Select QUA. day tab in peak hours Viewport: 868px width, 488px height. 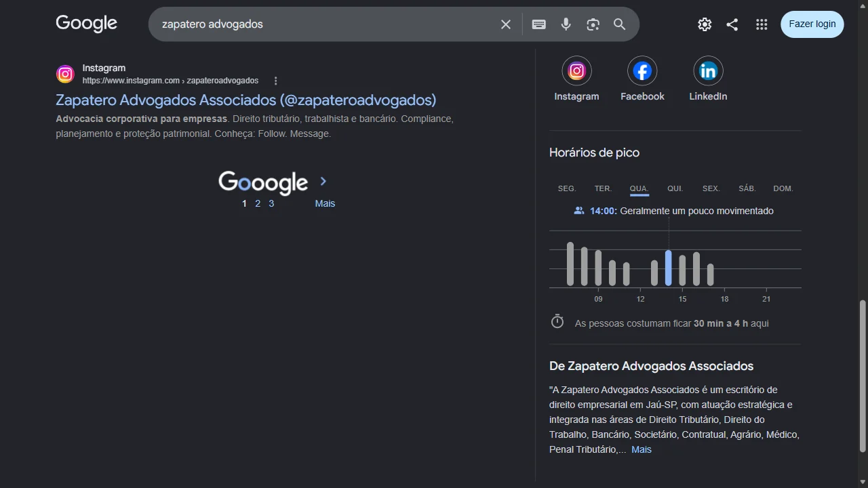click(x=639, y=188)
